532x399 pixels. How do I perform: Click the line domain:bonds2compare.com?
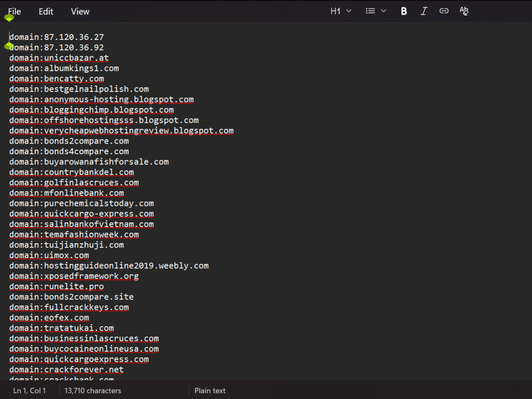tap(69, 141)
